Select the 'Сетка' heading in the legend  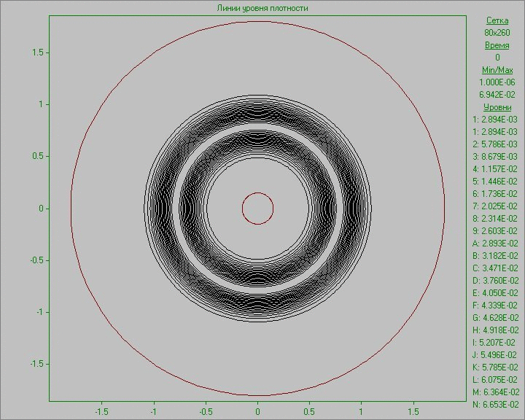[x=497, y=20]
